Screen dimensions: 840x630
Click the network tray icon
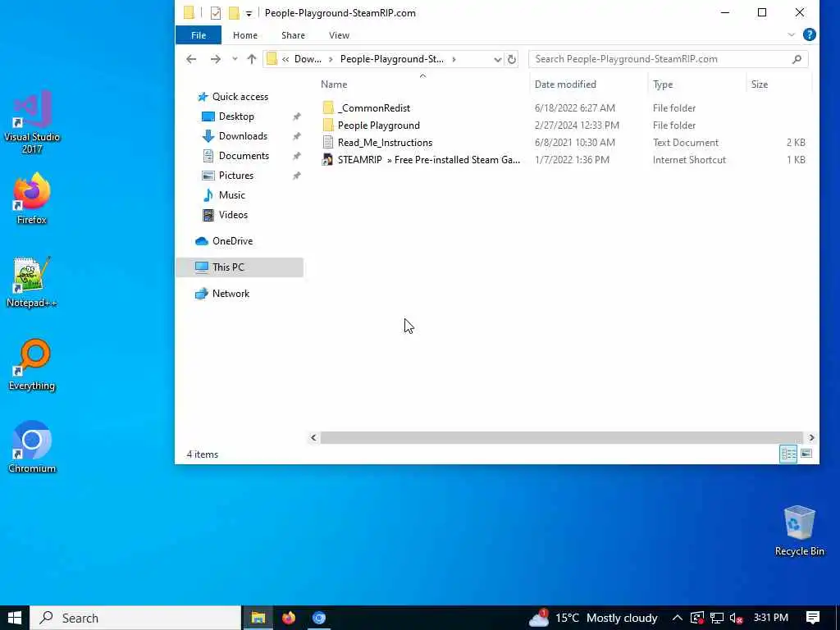click(717, 619)
